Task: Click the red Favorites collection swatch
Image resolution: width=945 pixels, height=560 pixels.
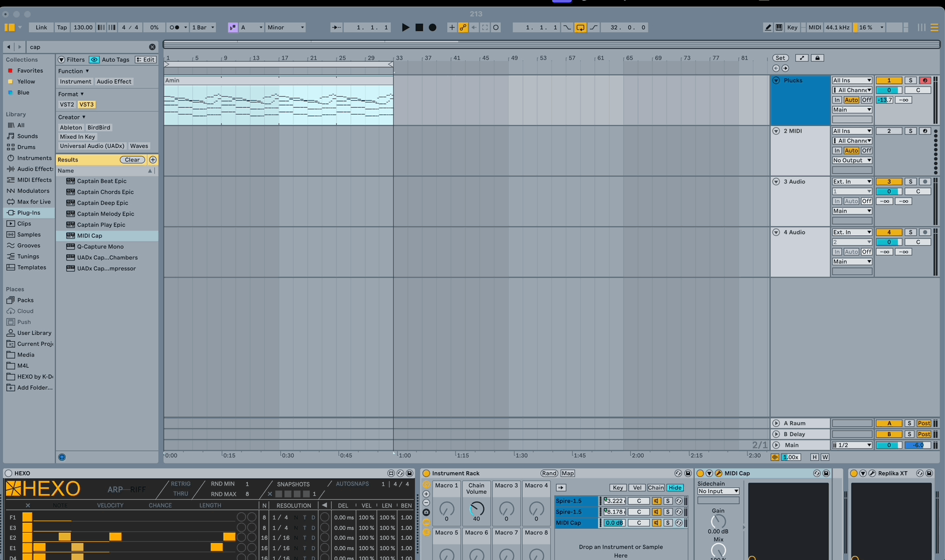Action: 10,71
